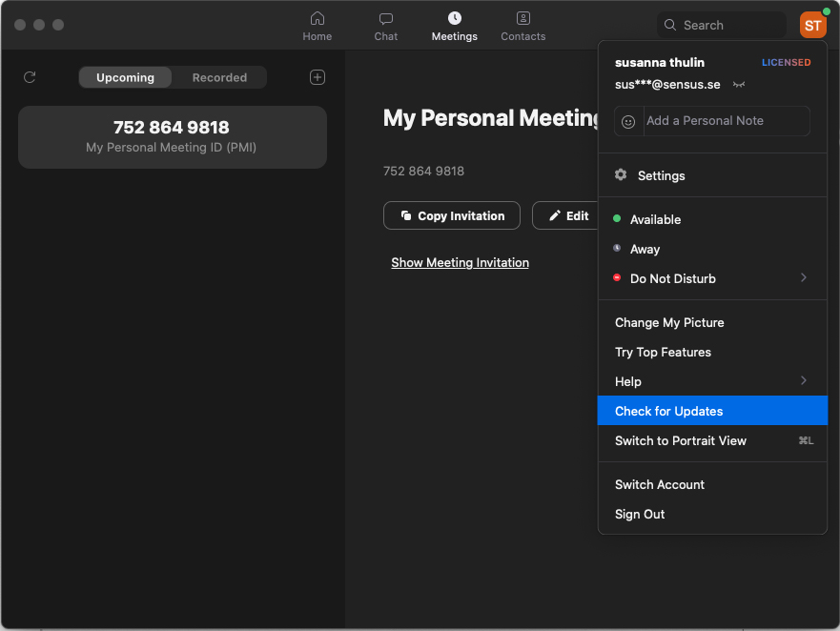Select the Meetings tab
This screenshot has width=840, height=631.
coord(454,27)
